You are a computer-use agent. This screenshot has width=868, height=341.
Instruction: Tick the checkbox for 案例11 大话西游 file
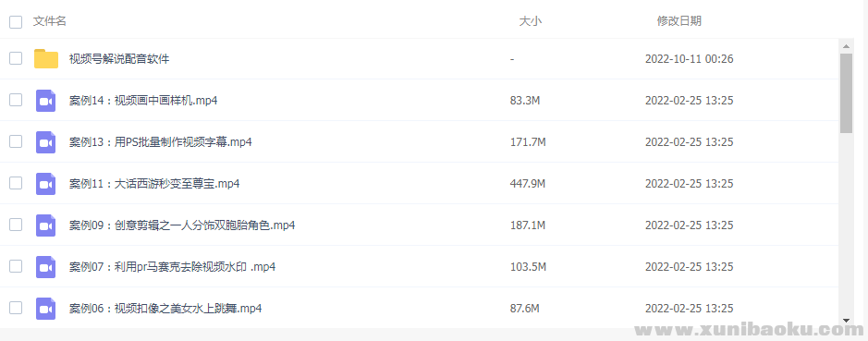[16, 183]
